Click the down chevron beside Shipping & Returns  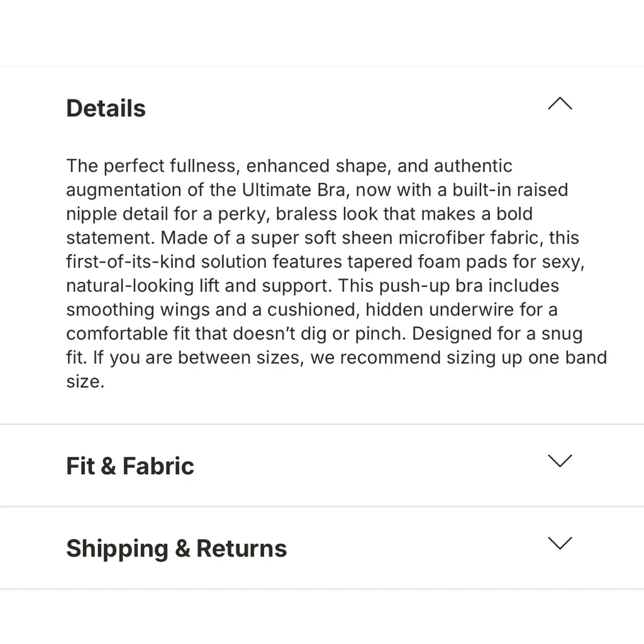click(560, 543)
